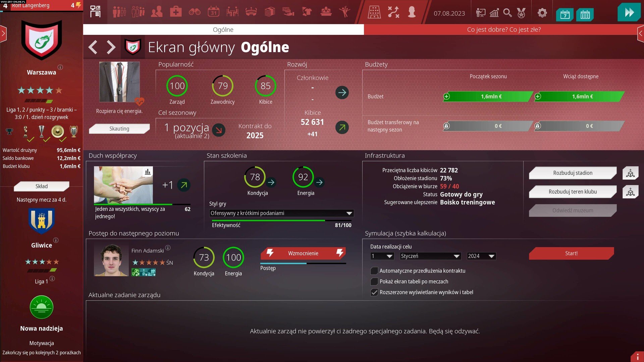This screenshot has width=644, height=362.
Task: Enable Automatyczne przedłużenia kontraktu
Action: point(374,271)
